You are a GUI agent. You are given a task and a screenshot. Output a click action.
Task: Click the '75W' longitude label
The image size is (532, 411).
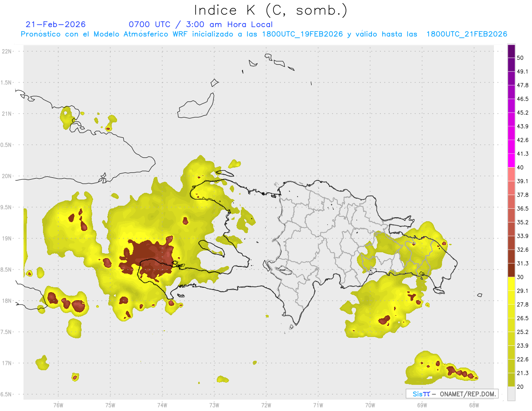point(110,405)
